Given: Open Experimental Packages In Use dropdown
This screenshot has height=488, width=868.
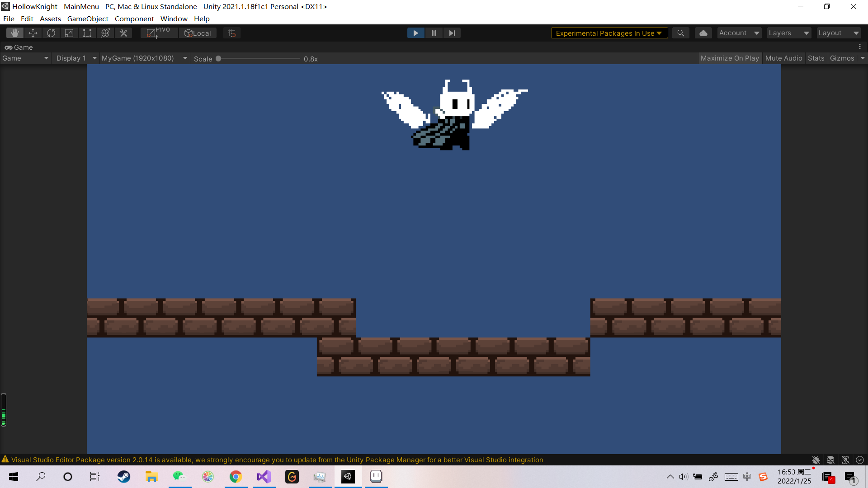Looking at the screenshot, I should point(609,33).
